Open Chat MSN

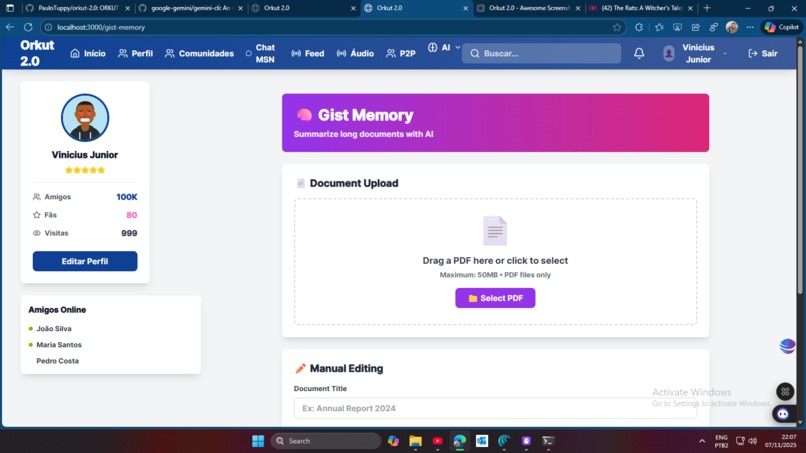(260, 53)
